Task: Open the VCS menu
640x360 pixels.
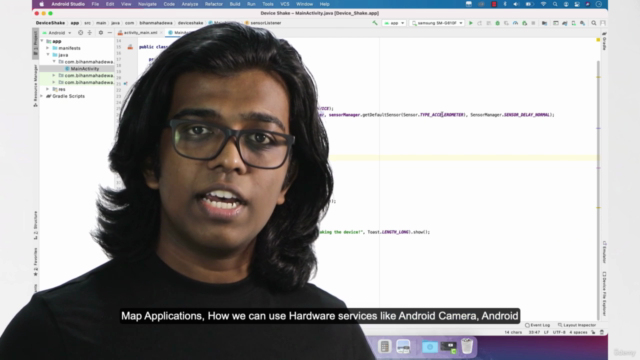Action: (x=284, y=4)
